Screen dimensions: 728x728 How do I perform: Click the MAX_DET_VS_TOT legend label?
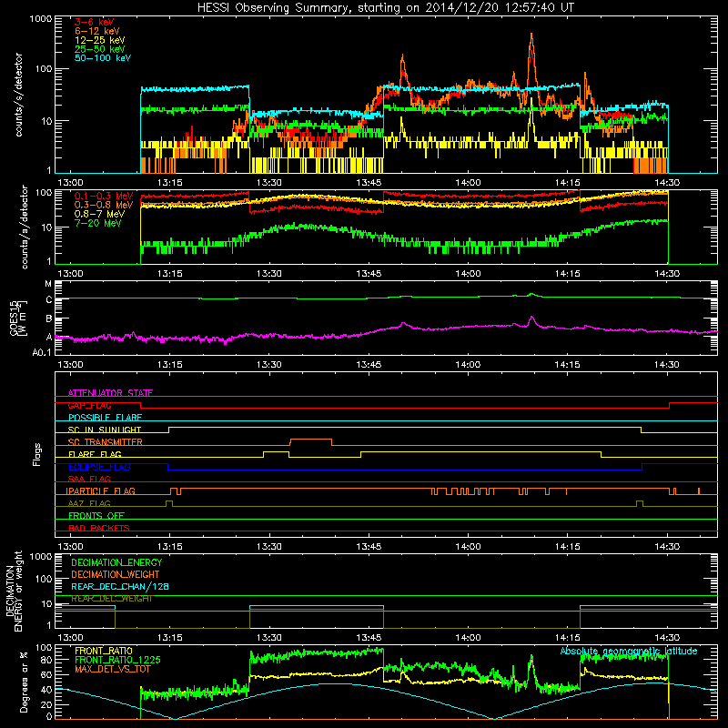pyautogui.click(x=112, y=669)
